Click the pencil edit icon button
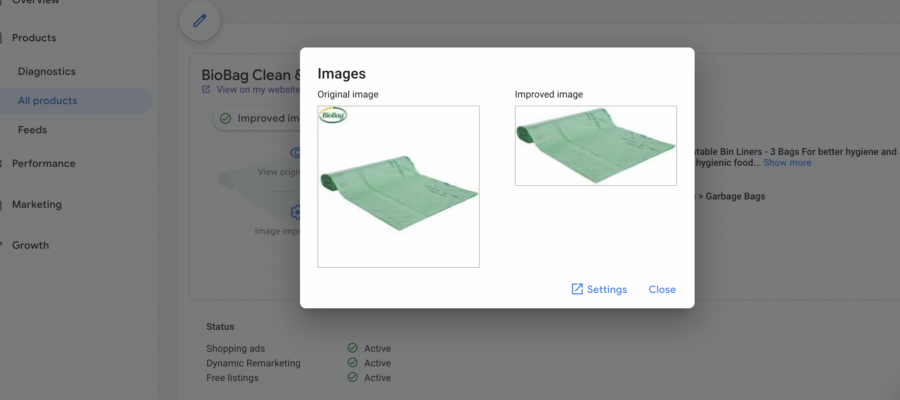900x400 pixels. pos(199,22)
